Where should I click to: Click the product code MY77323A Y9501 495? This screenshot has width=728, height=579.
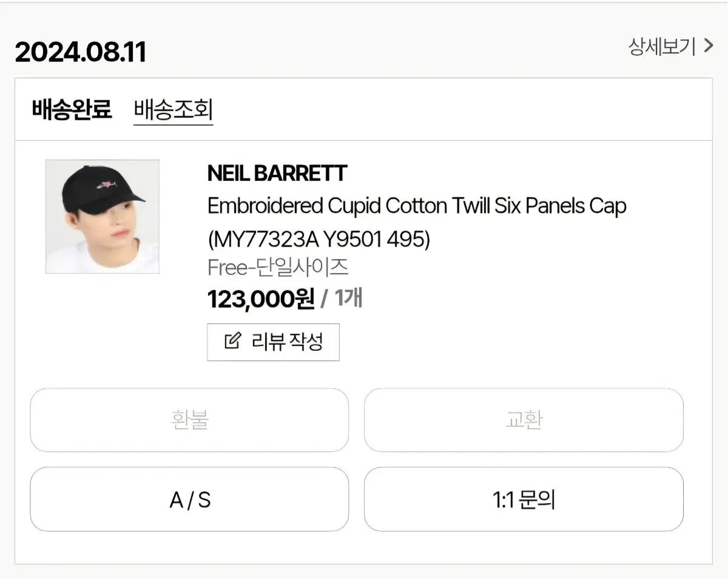(x=318, y=240)
